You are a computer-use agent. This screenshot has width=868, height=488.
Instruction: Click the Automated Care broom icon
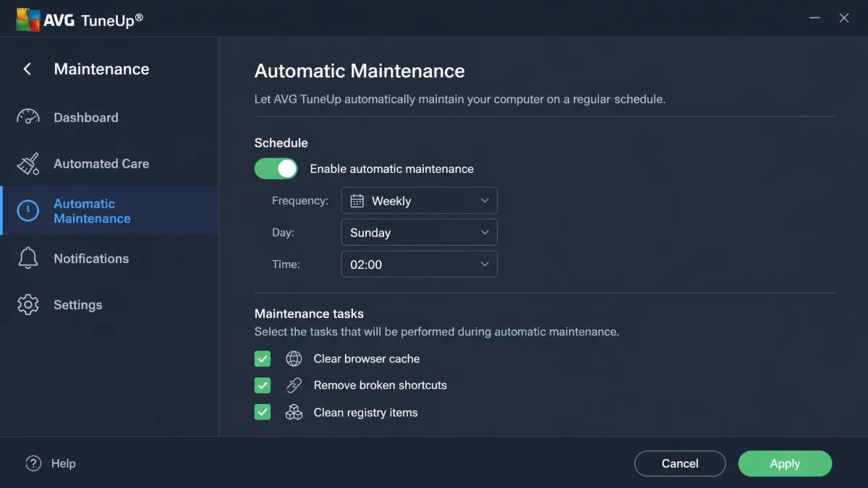click(28, 164)
